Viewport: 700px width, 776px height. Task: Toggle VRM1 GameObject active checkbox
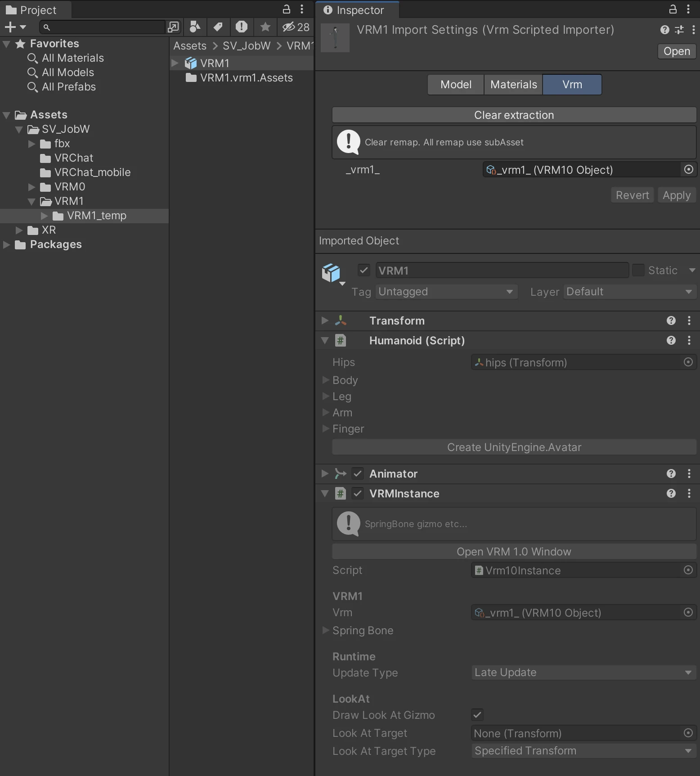[x=363, y=270]
